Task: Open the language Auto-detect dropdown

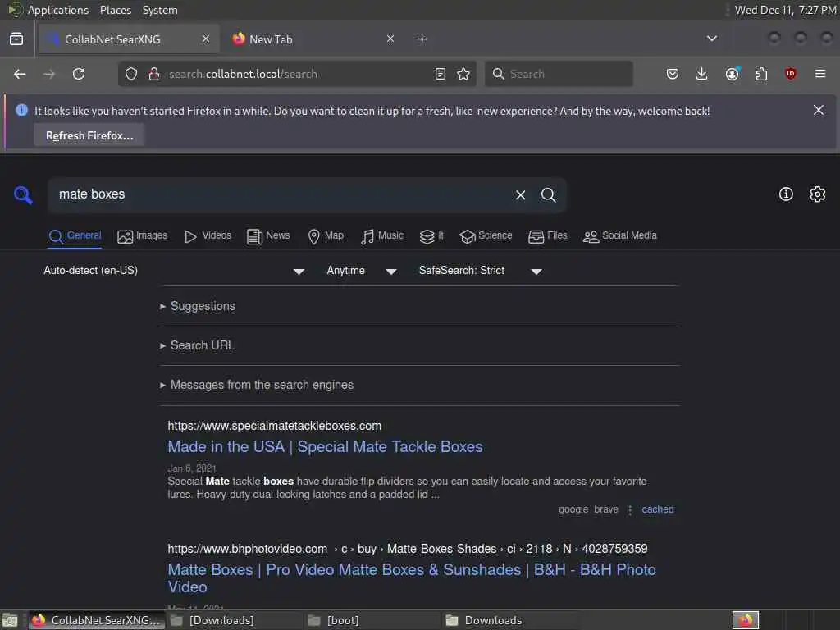Action: point(174,271)
